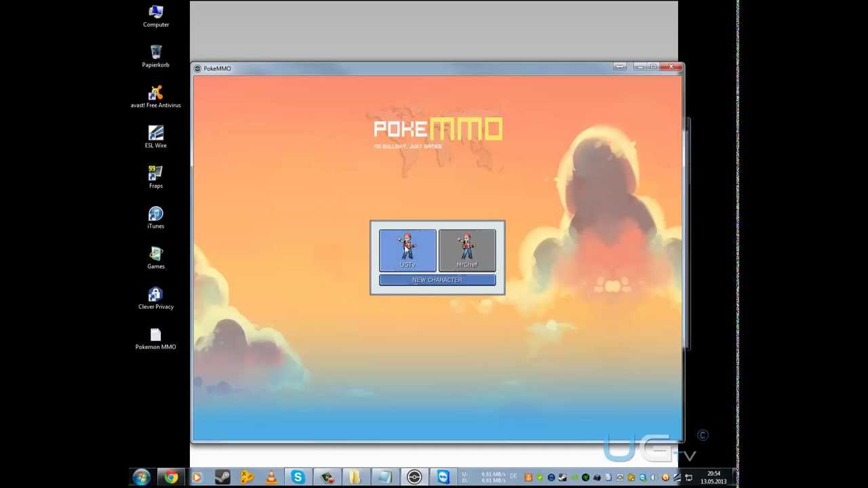Click the yellow tool icon beside Steam

[247, 477]
